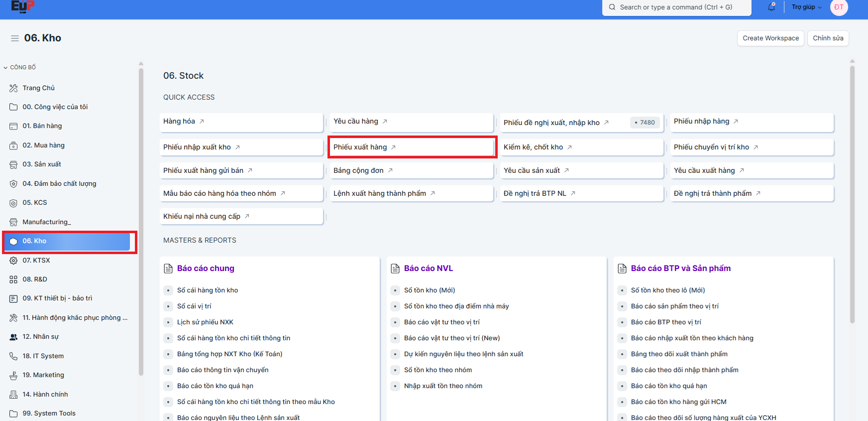Focus the search or command input field
The height and width of the screenshot is (421, 868).
(676, 7)
